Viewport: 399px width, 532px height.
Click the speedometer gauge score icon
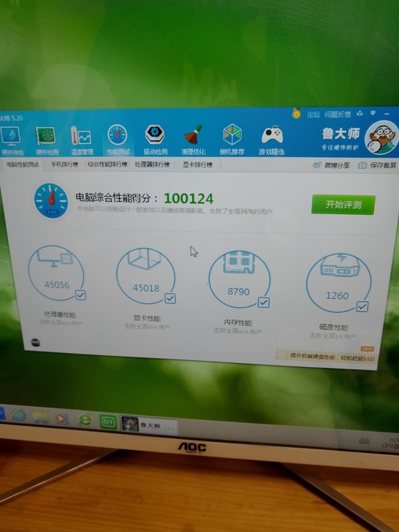51,201
